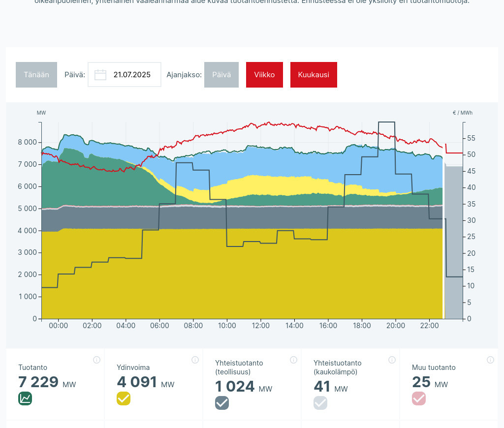This screenshot has height=428, width=504.
Task: Open info icon for Tuotanto card
Action: click(96, 360)
